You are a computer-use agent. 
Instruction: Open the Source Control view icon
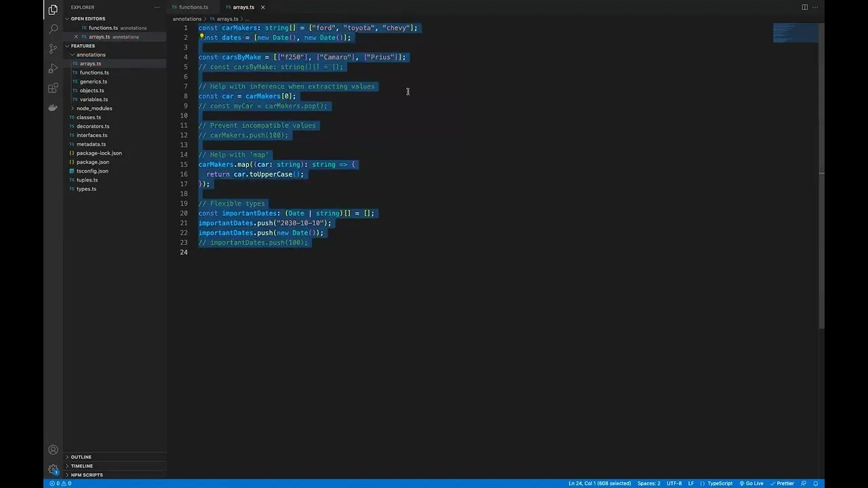53,49
